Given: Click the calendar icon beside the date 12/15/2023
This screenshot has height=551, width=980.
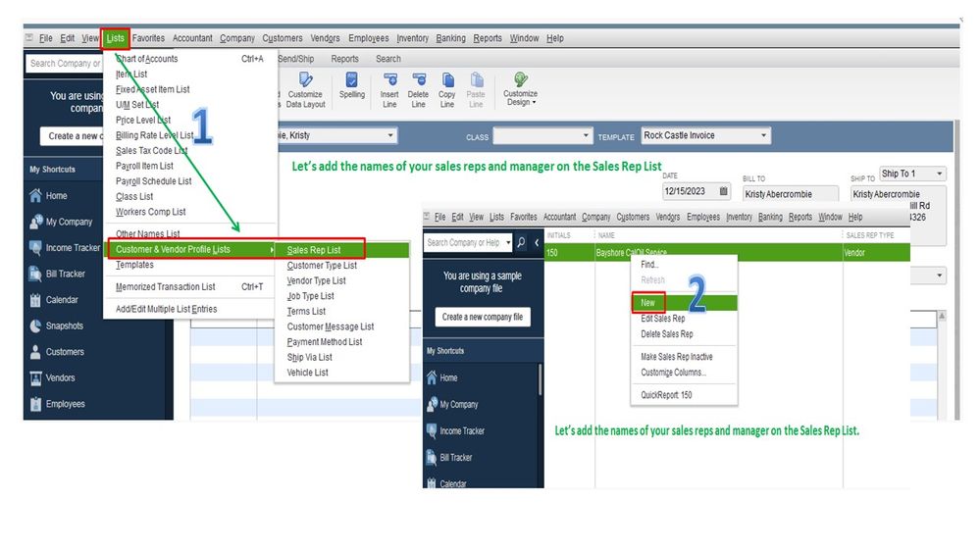Looking at the screenshot, I should coord(723,191).
